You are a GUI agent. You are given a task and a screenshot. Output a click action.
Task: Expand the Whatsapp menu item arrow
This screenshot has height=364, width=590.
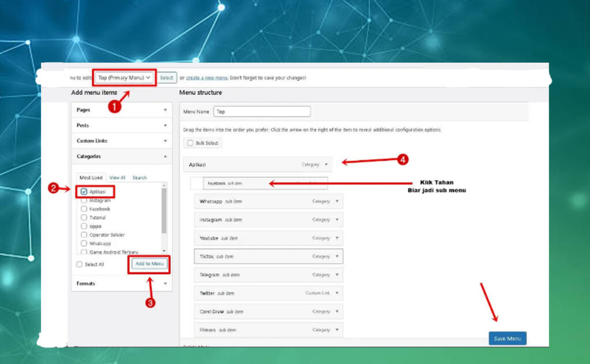[337, 202]
